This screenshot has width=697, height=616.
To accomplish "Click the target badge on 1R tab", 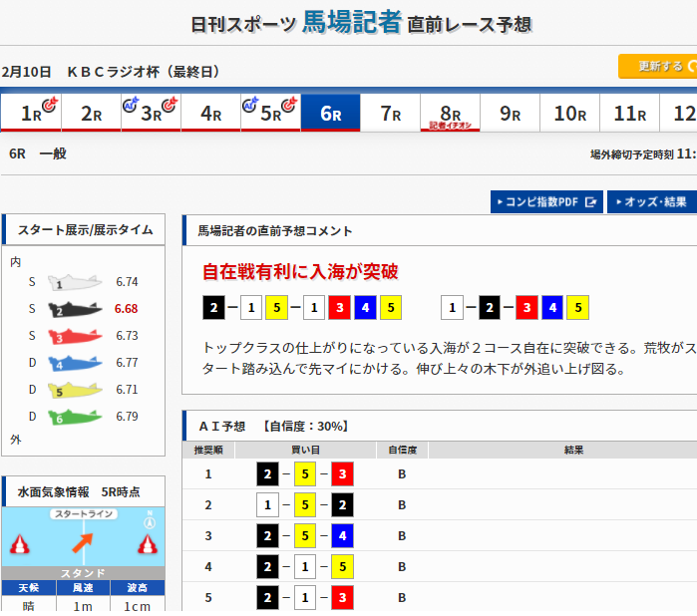I will pos(51,104).
